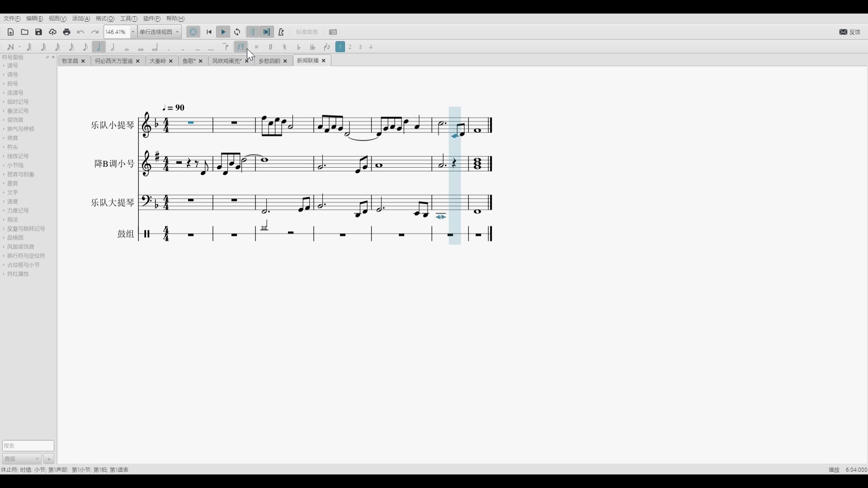Apply sharp accidental

pos(270,47)
